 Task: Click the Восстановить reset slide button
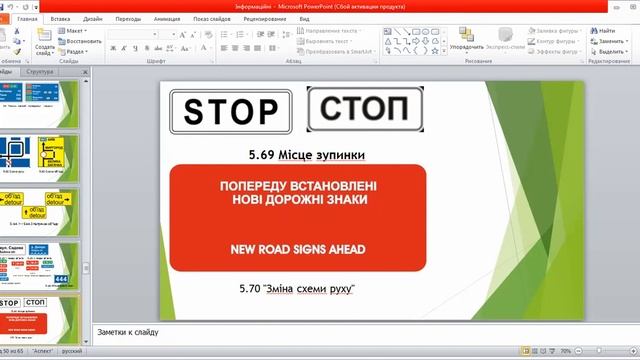(80, 41)
